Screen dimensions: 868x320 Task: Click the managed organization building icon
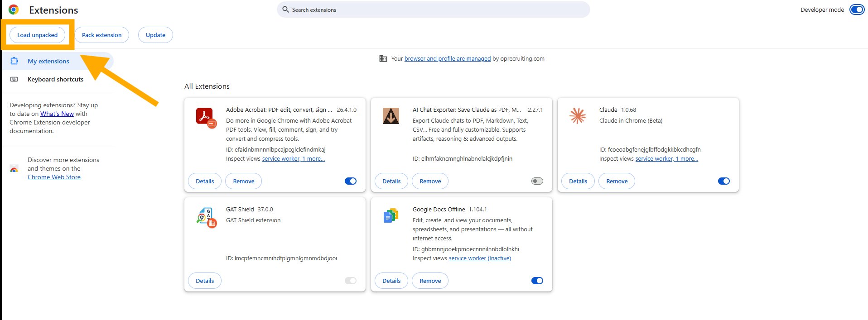pyautogui.click(x=383, y=58)
